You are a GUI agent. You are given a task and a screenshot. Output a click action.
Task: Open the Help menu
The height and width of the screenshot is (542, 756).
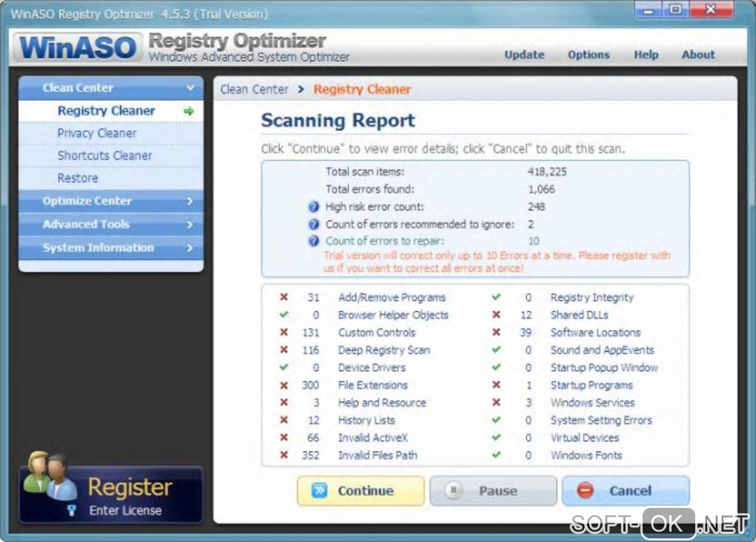(x=646, y=54)
